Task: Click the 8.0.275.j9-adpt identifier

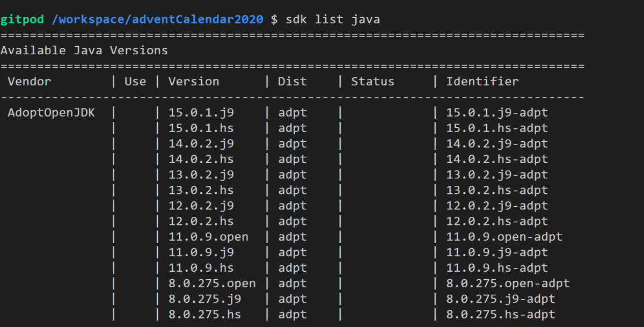Action: click(x=501, y=300)
